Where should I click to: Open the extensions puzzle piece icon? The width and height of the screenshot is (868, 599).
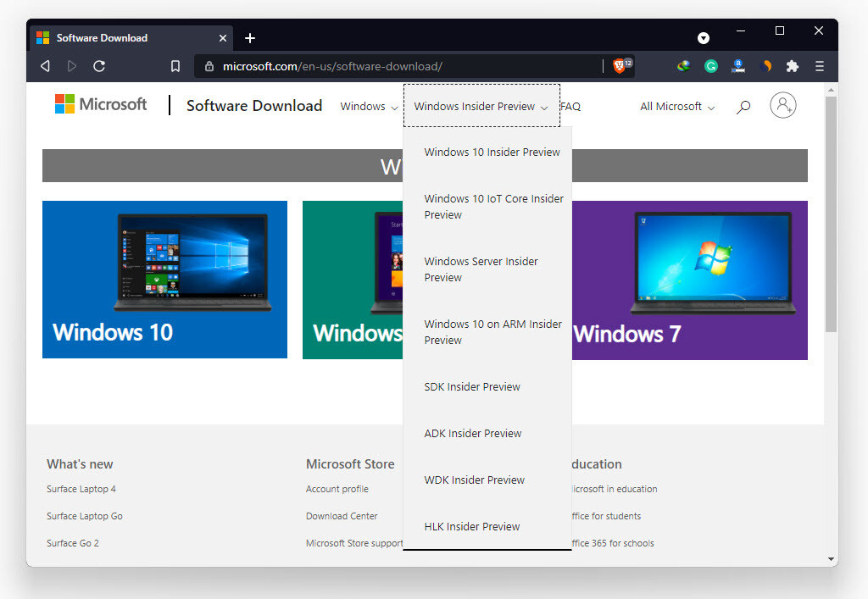tap(793, 66)
